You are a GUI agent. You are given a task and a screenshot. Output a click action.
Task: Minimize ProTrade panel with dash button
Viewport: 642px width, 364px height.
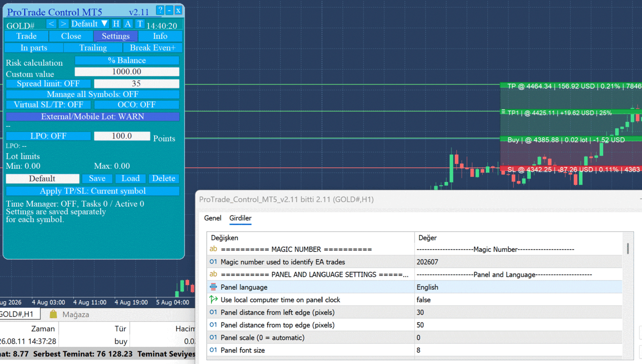[x=169, y=10]
